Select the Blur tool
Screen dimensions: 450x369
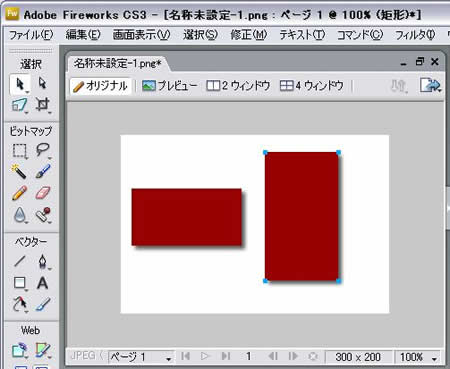[20, 214]
